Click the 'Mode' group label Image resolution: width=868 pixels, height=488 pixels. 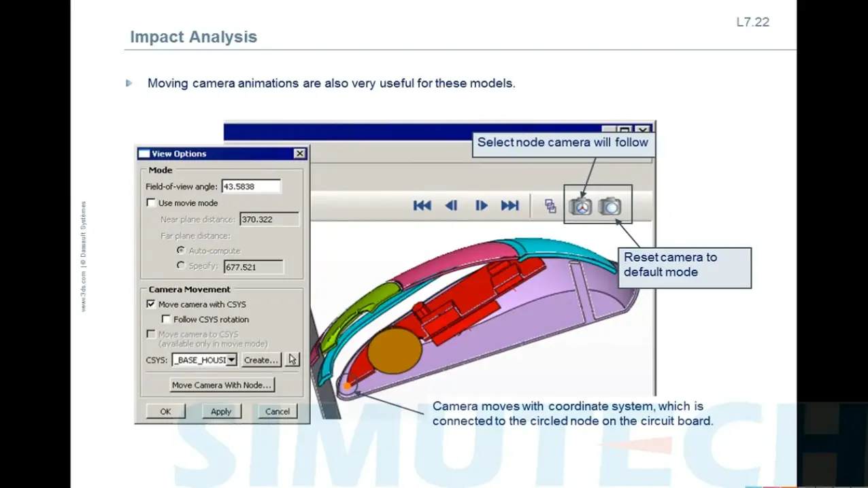coord(161,170)
